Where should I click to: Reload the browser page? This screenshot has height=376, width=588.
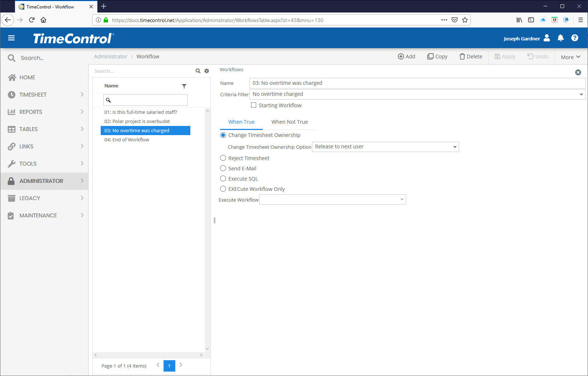pyautogui.click(x=32, y=20)
